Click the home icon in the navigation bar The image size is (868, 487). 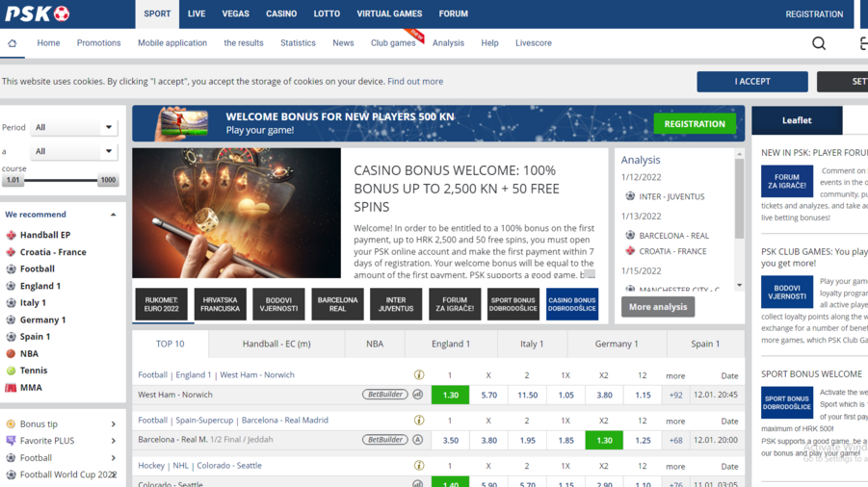coord(13,43)
